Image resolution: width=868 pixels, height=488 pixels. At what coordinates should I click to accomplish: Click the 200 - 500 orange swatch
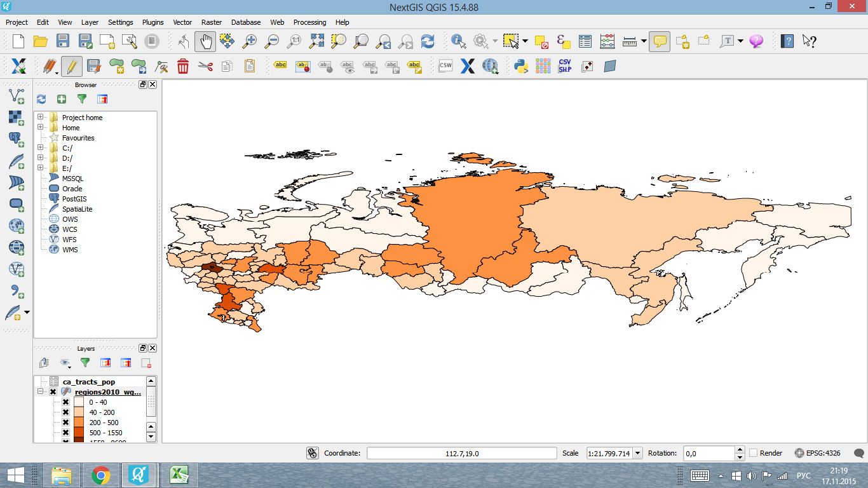pyautogui.click(x=79, y=423)
